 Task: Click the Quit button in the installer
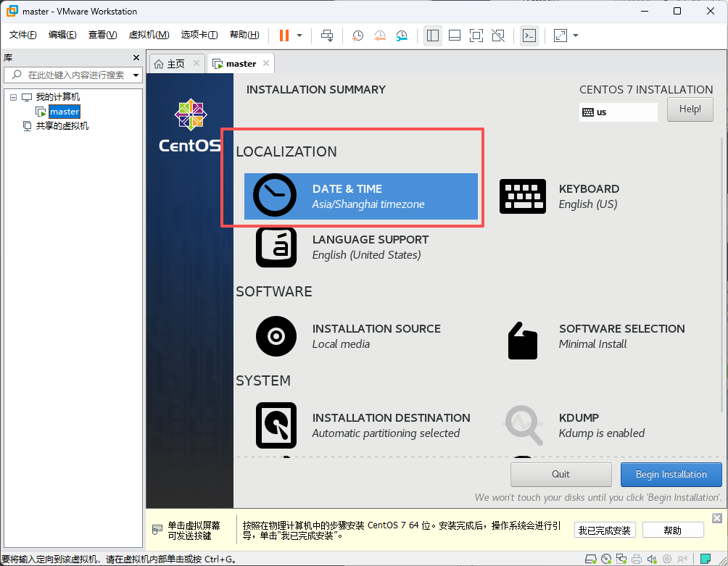tap(561, 474)
